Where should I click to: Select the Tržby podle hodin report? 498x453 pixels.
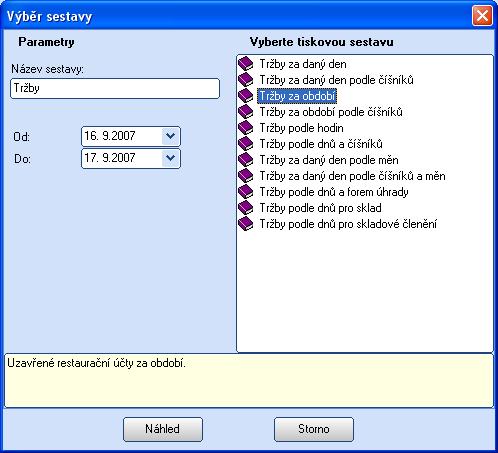coord(301,128)
